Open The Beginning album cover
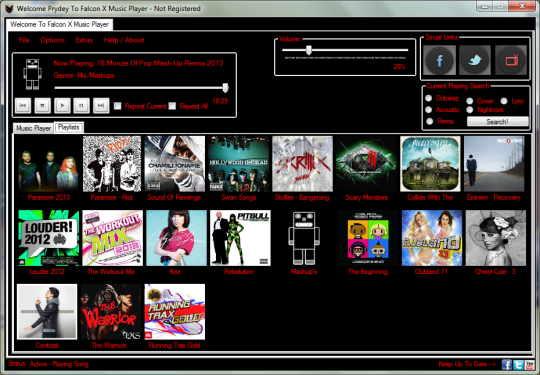This screenshot has height=375, width=540. 368,238
